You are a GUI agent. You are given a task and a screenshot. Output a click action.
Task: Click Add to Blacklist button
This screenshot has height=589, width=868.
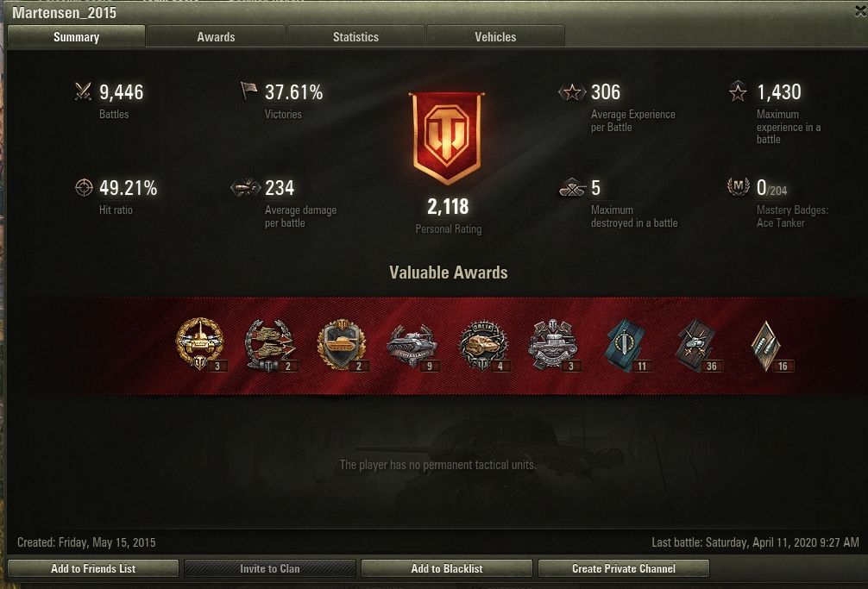point(447,568)
